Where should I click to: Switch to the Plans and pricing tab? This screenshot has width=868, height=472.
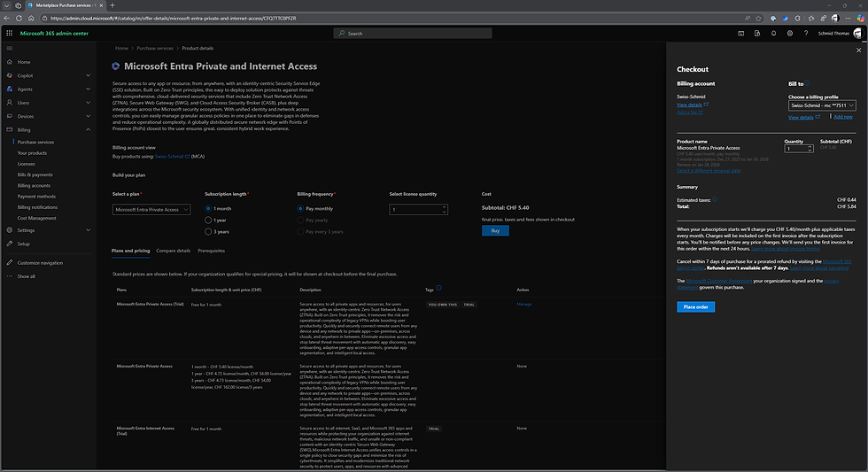pos(131,251)
